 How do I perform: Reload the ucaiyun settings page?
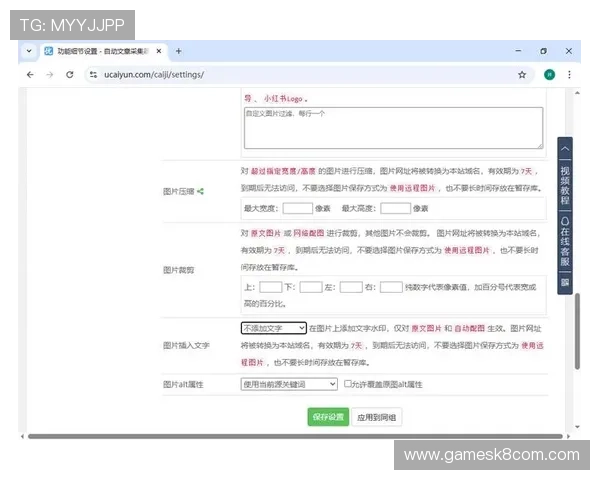click(70, 75)
